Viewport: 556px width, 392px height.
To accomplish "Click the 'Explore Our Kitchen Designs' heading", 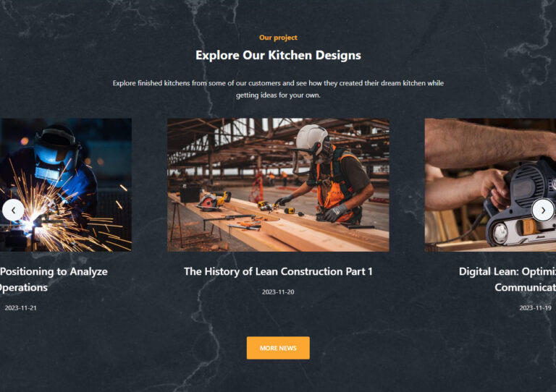I will pyautogui.click(x=278, y=55).
